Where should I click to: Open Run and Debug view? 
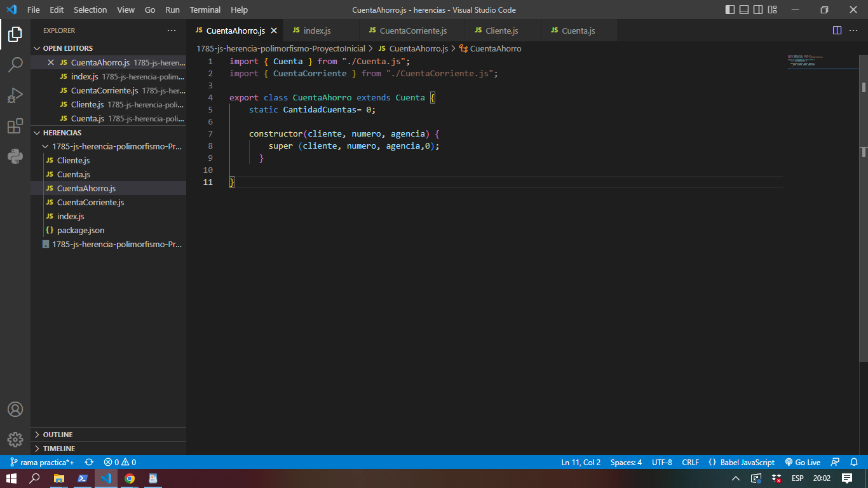15,95
